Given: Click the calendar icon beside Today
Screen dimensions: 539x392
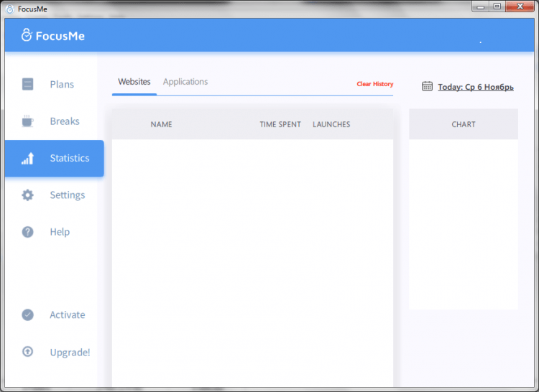Looking at the screenshot, I should tap(427, 86).
